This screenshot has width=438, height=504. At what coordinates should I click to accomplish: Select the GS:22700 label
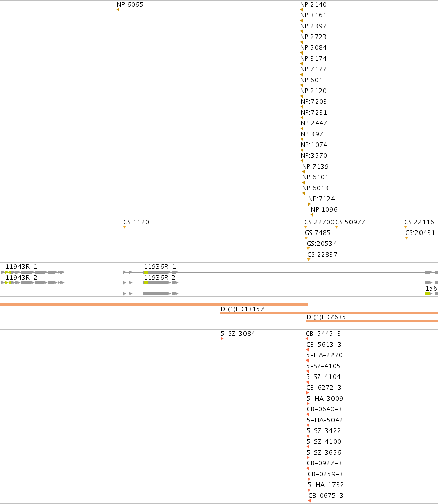319,222
